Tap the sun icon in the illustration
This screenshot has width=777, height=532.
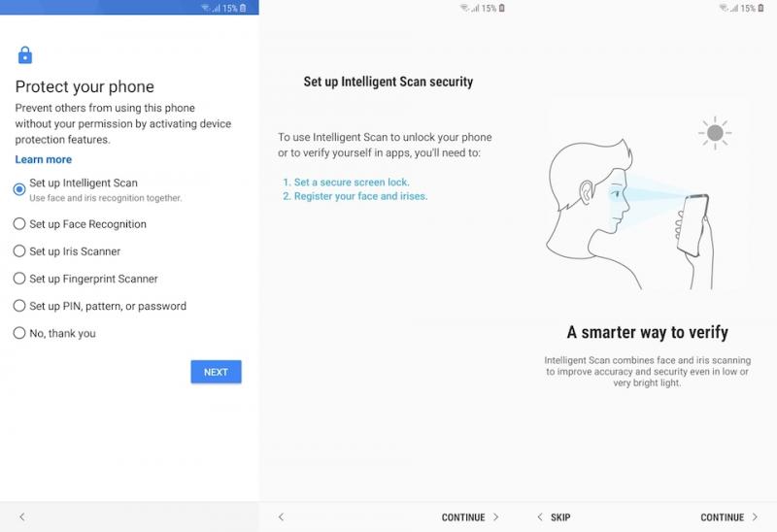tap(715, 133)
